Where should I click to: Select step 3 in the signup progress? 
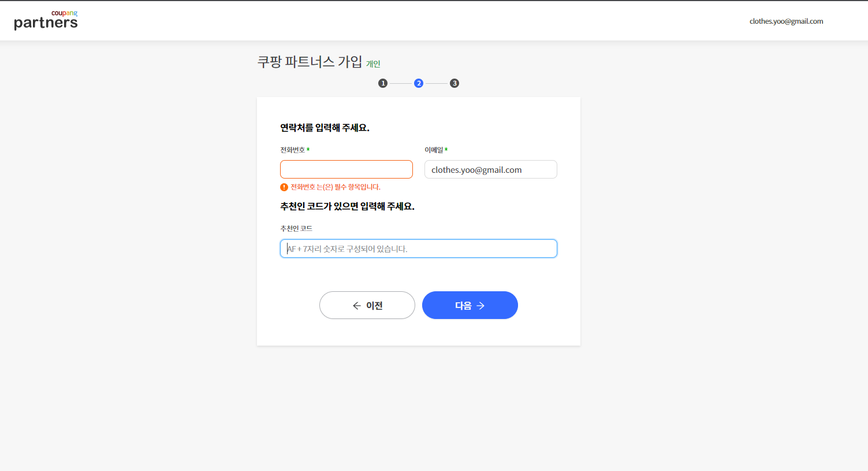(x=455, y=83)
